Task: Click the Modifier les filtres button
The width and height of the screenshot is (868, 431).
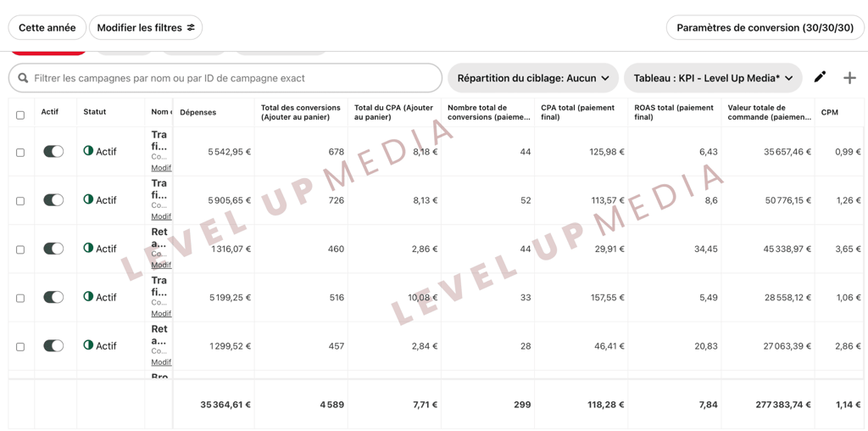Action: coord(146,28)
